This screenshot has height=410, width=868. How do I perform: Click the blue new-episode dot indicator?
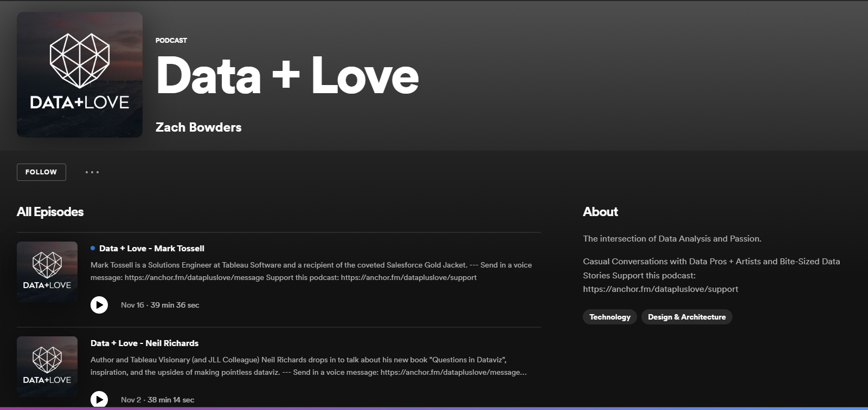coord(93,249)
